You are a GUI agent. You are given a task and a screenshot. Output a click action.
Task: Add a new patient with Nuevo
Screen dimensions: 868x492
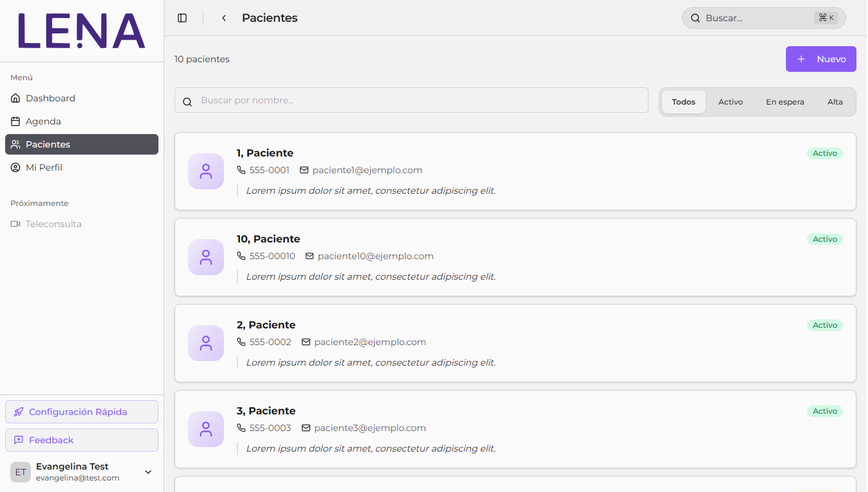click(x=821, y=59)
